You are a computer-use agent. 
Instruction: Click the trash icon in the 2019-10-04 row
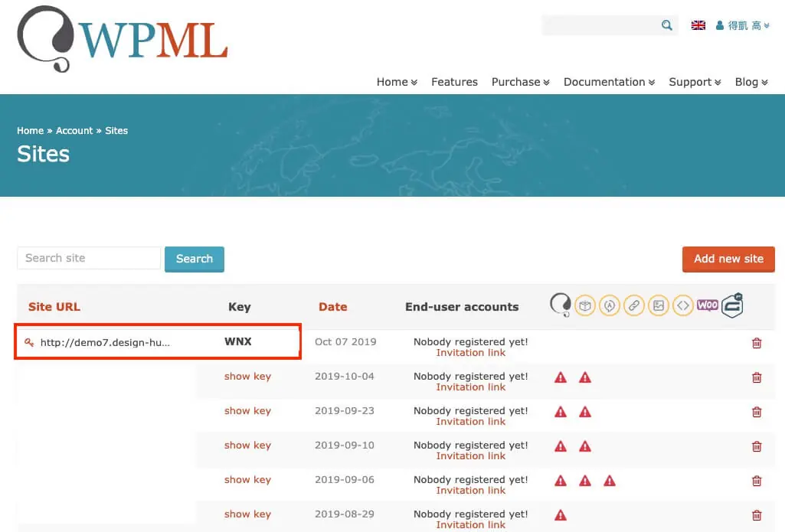point(757,377)
